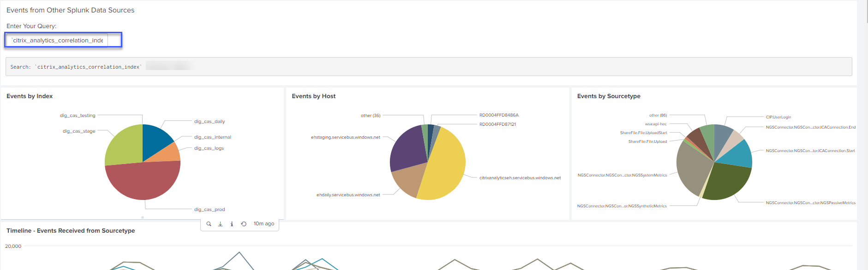The width and height of the screenshot is (868, 270).
Task: Refresh the Events by Index panel
Action: [x=244, y=224]
